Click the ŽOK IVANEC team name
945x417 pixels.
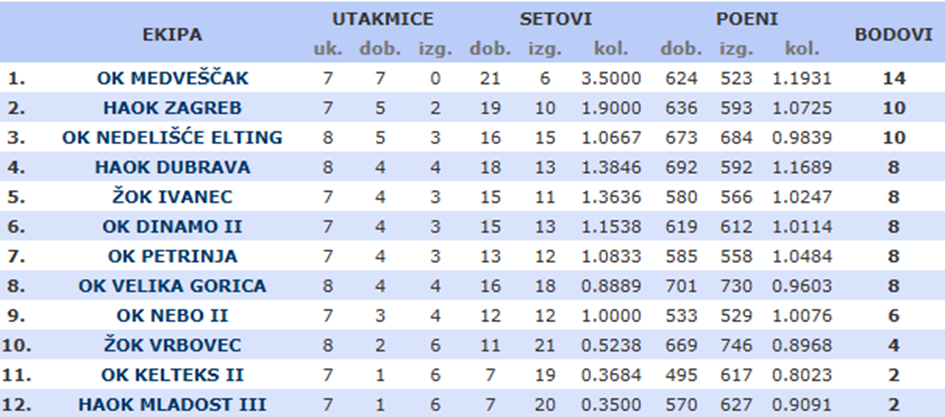click(172, 197)
